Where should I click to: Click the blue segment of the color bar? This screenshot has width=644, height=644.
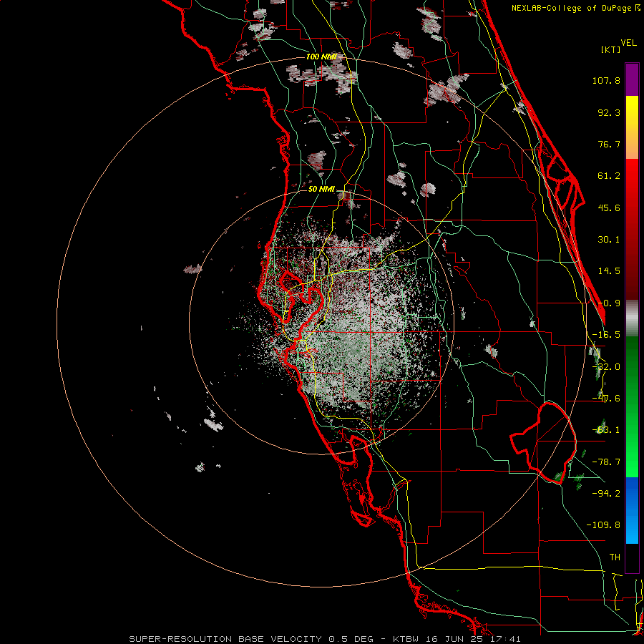632,510
